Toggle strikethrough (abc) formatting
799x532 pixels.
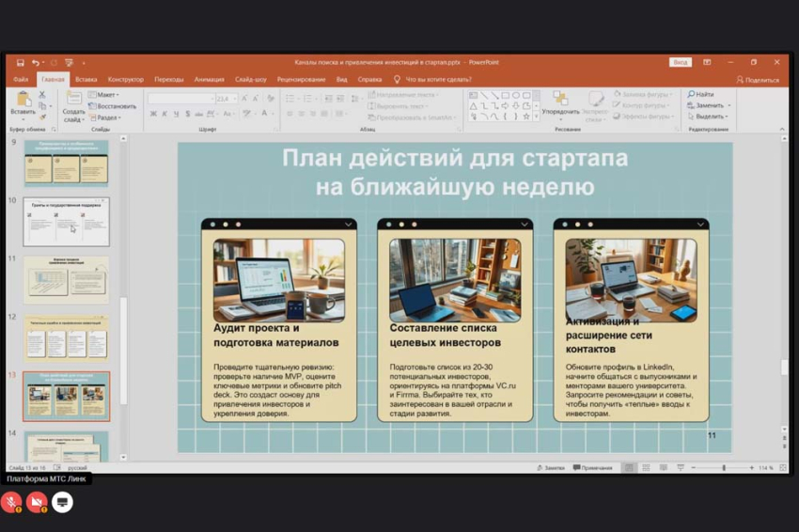(x=198, y=114)
